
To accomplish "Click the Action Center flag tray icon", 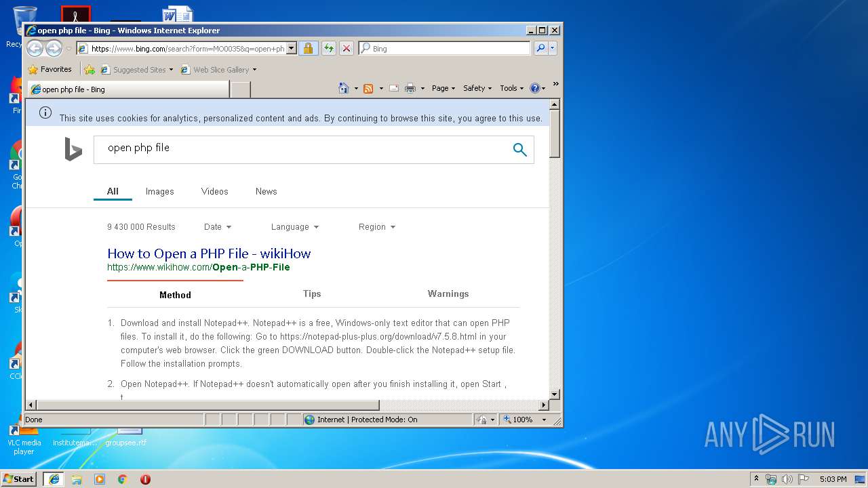I will coord(804,479).
